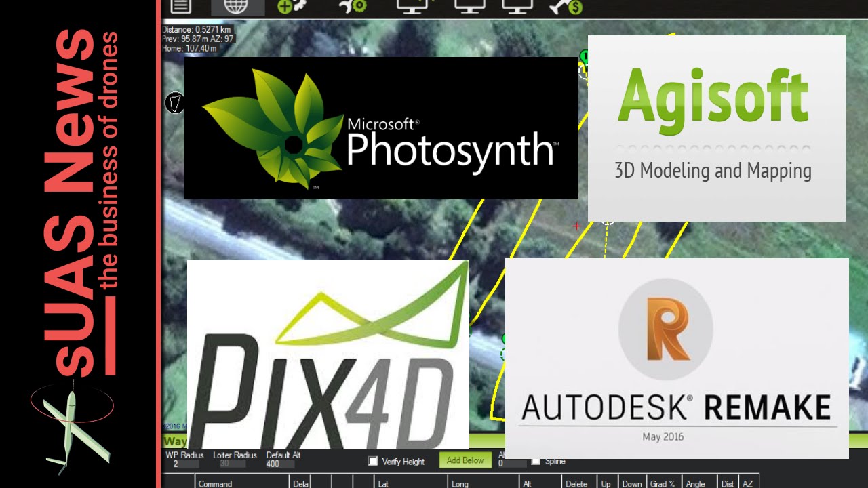Click the Donate icon with dollar sign
This screenshot has width=868, height=488.
click(x=566, y=7)
